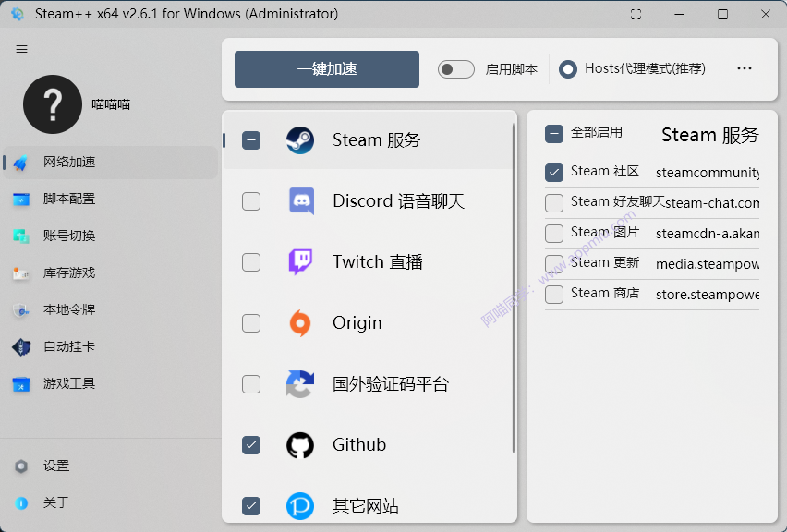This screenshot has width=787, height=532.
Task: Open the three-dots more options menu
Action: pyautogui.click(x=745, y=68)
